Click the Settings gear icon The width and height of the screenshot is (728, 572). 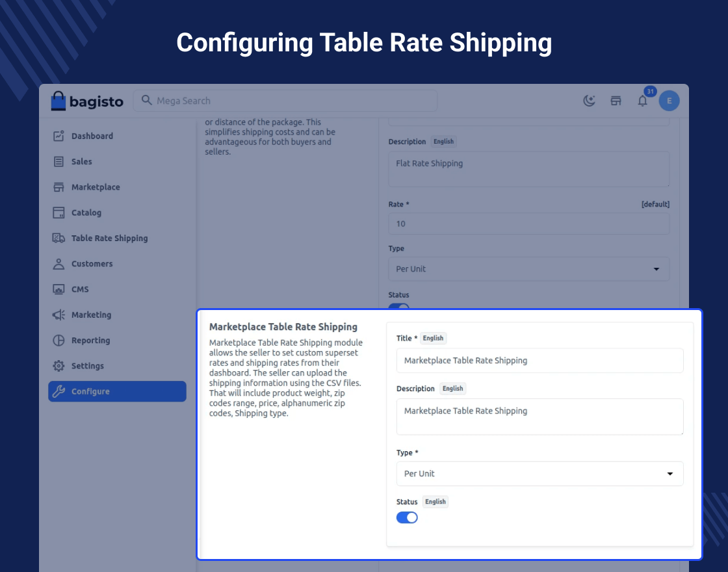coord(58,366)
